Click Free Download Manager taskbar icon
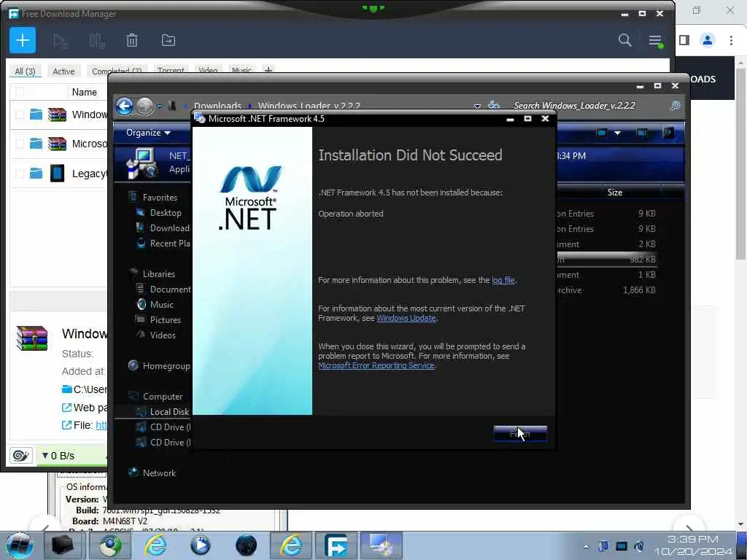The height and width of the screenshot is (560, 747). pyautogui.click(x=336, y=545)
